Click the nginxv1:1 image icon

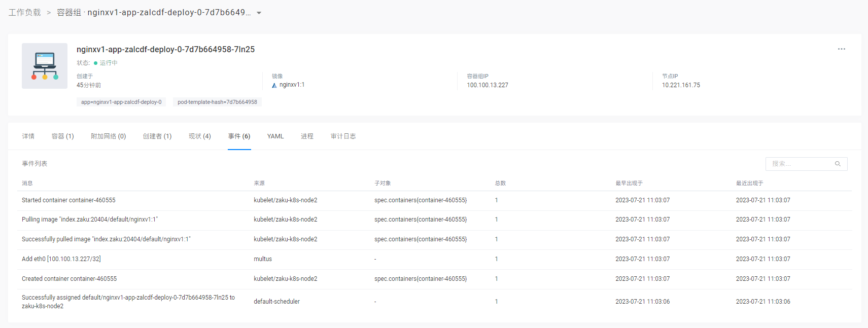[x=274, y=85]
